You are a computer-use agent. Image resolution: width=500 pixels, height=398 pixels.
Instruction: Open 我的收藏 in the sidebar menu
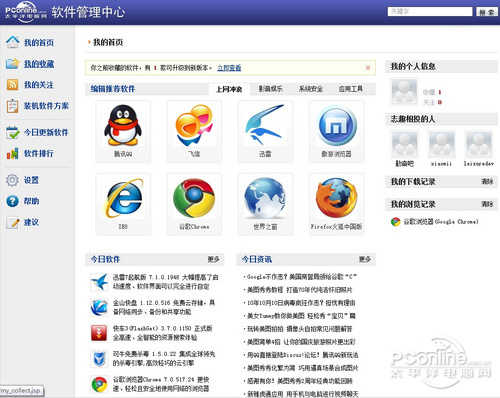point(39,63)
